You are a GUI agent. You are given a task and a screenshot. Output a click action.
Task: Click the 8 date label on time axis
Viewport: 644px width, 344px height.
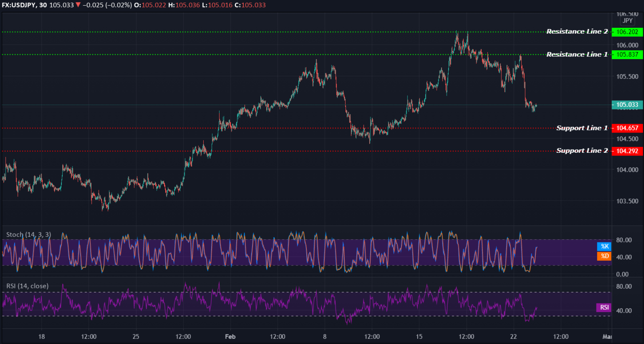coord(325,336)
